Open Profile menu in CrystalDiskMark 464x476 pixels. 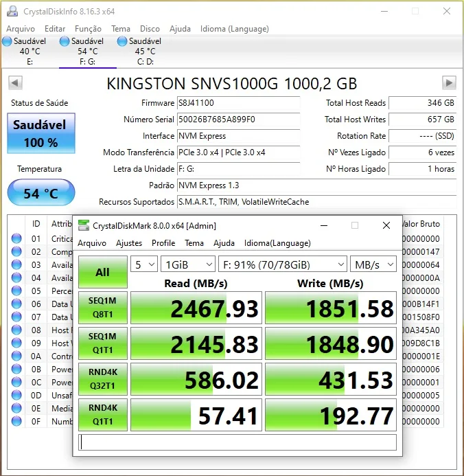tap(163, 243)
